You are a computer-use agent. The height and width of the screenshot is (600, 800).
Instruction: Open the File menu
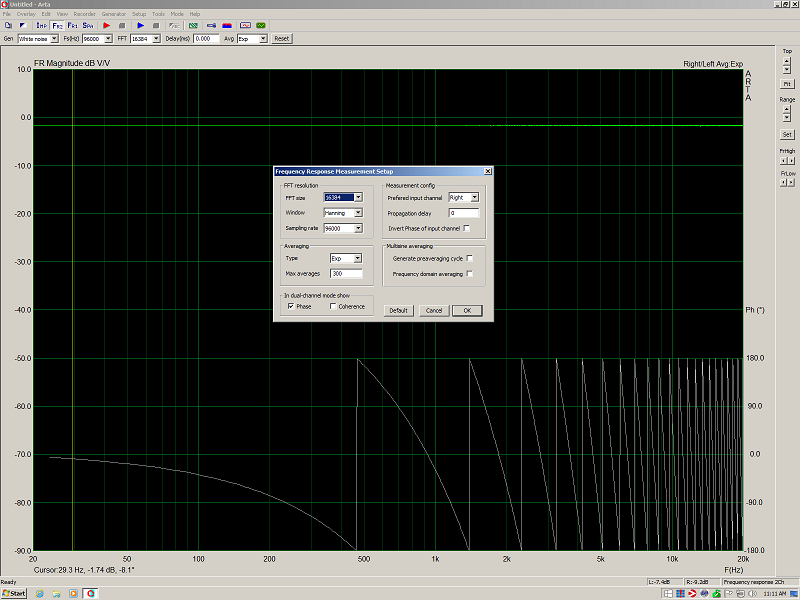coord(7,14)
